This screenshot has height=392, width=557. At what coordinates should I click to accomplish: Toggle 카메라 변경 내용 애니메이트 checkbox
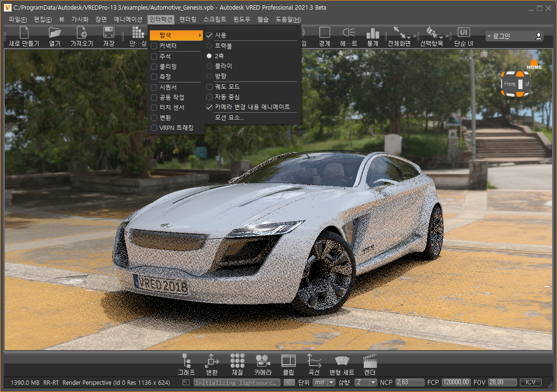pyautogui.click(x=209, y=107)
